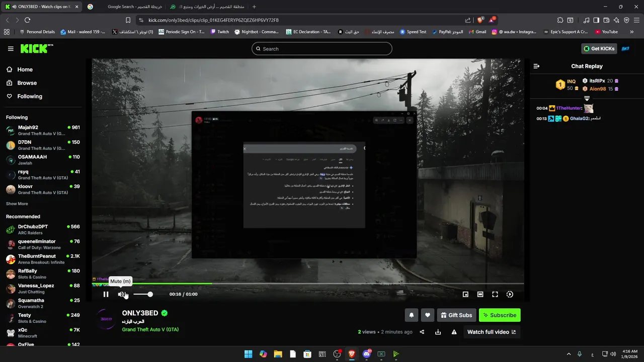Reload the page with the refresh icon

coord(27,20)
